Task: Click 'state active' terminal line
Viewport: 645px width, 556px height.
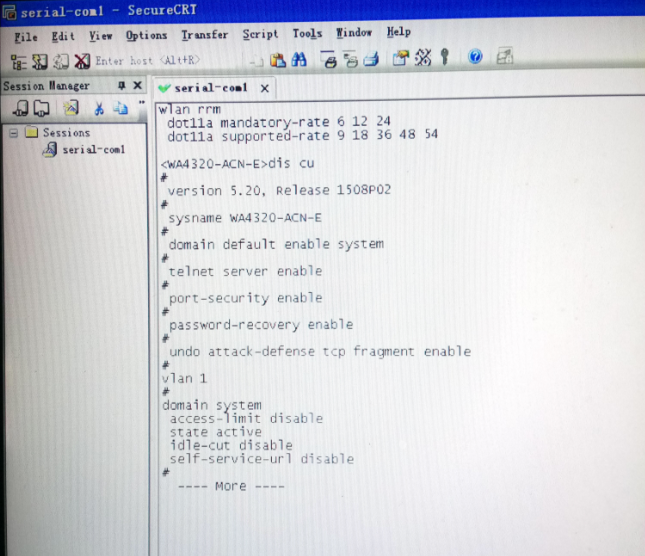Action: (216, 432)
